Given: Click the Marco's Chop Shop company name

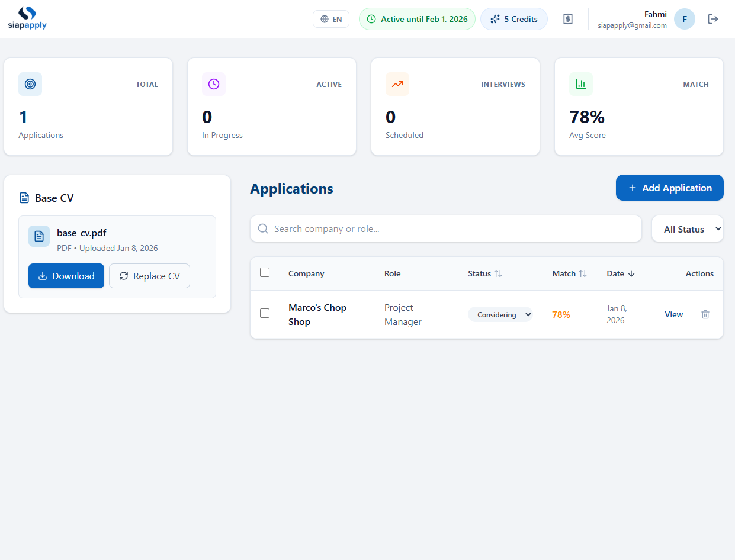Looking at the screenshot, I should click(317, 314).
